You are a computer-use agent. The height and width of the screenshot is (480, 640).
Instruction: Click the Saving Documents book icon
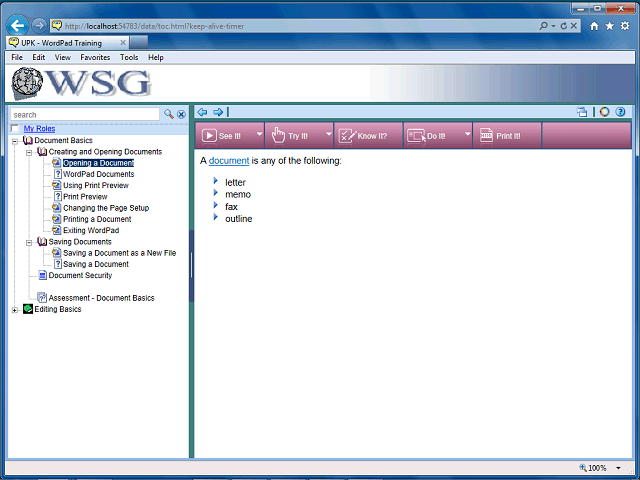tap(42, 242)
